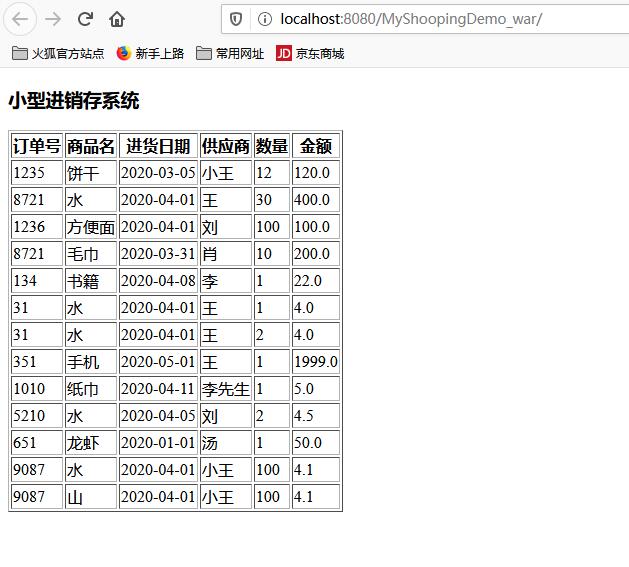Select amount cell 1999.0
629x567 pixels.
click(316, 361)
